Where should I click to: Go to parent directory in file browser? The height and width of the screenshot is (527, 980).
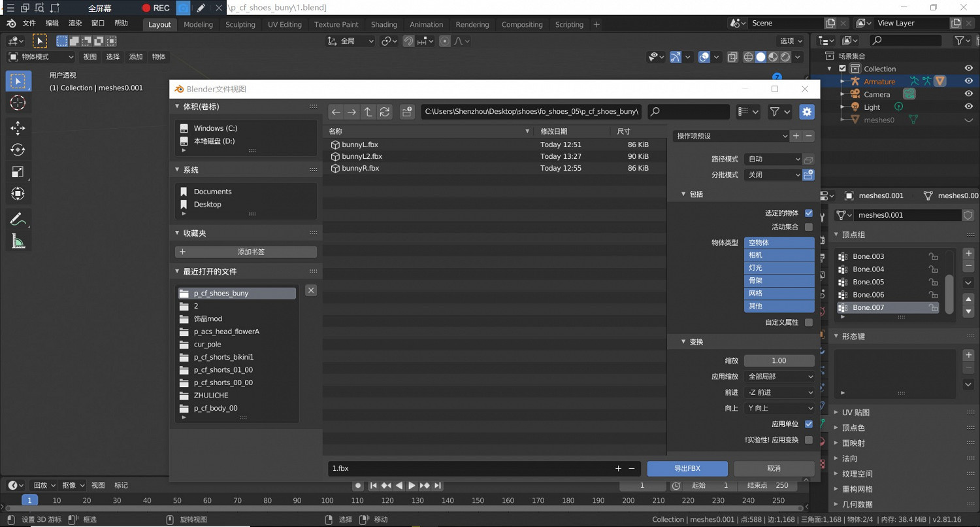click(368, 112)
